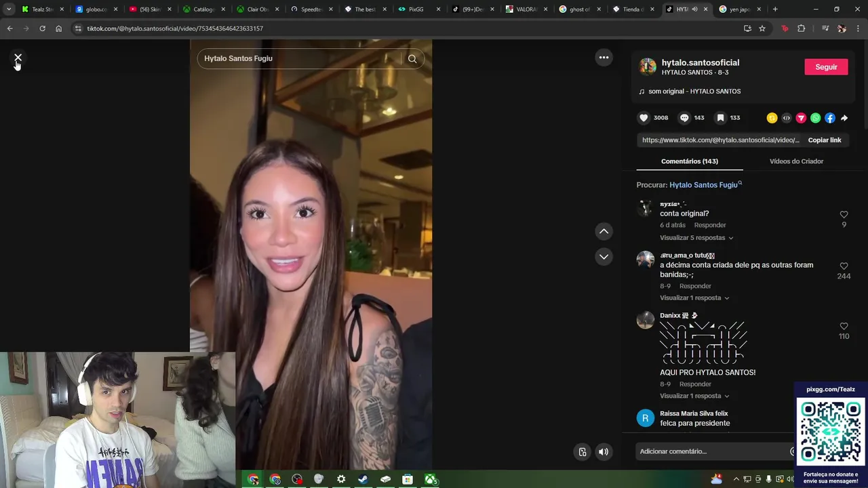Mute the video with speaker icon
Image resolution: width=868 pixels, height=488 pixels.
(604, 452)
